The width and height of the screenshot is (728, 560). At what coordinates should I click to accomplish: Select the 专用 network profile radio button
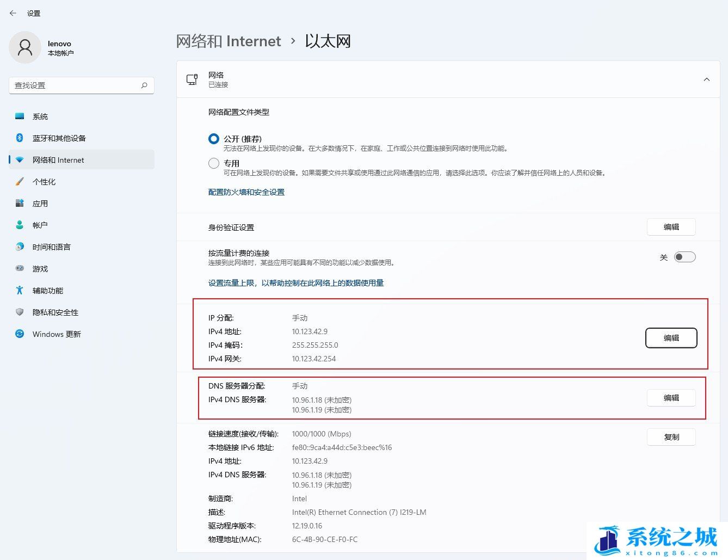tap(214, 163)
